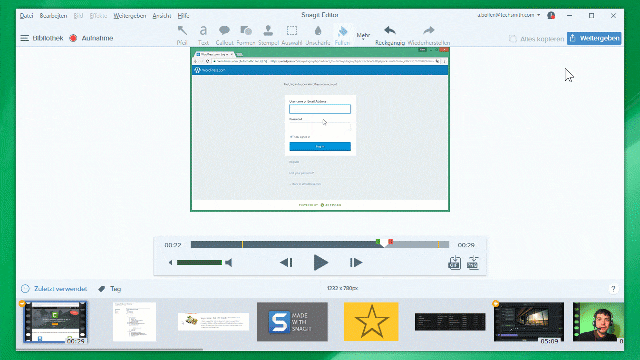Viewport: 640px width, 360px height.
Task: Click the blue Weitergeben share button
Action: (x=594, y=38)
